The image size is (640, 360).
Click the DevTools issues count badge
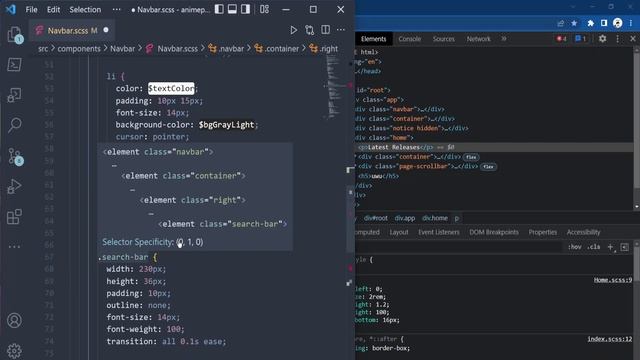coord(580,39)
